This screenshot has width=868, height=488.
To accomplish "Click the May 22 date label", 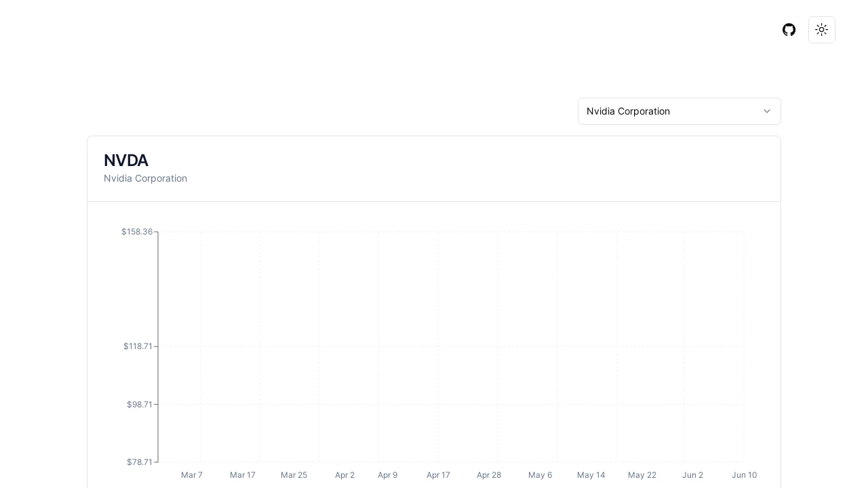I will [642, 475].
